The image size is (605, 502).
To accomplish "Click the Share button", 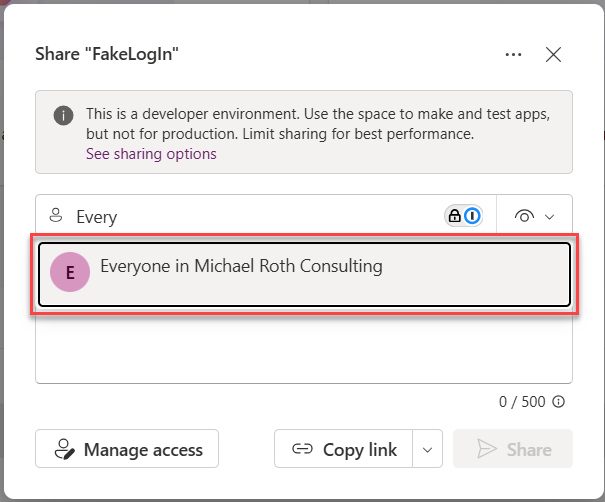I will (x=513, y=449).
